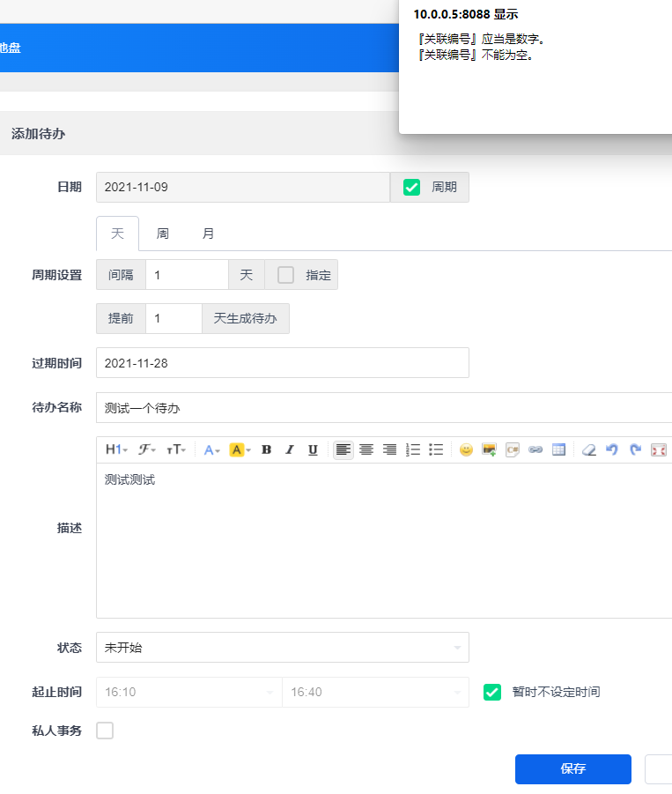The image size is (672, 794).
Task: Expand the H1 heading dropdown
Action: (116, 449)
